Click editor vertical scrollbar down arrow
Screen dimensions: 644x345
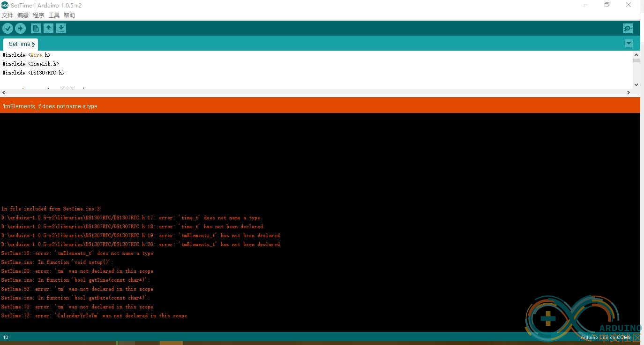pos(636,85)
